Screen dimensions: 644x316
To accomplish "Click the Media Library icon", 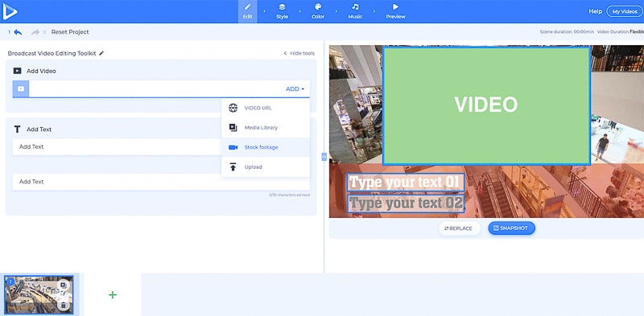I will (x=233, y=128).
